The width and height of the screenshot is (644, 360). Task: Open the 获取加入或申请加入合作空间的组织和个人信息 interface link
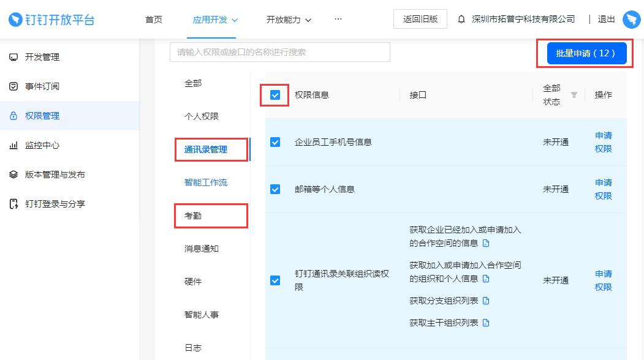pos(465,272)
